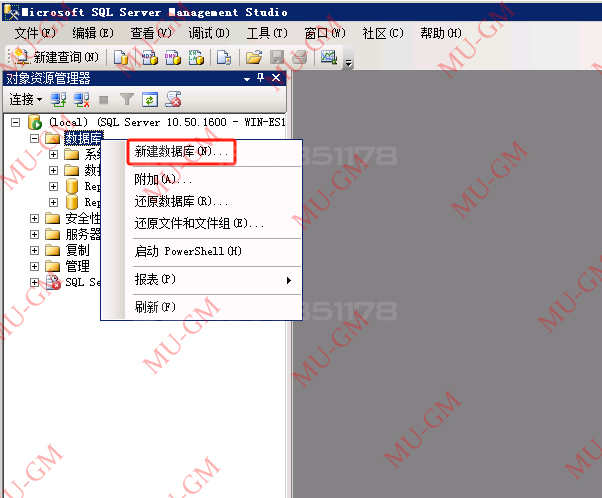The width and height of the screenshot is (602, 498).
Task: Click the (local) server database icon
Action: click(35, 122)
